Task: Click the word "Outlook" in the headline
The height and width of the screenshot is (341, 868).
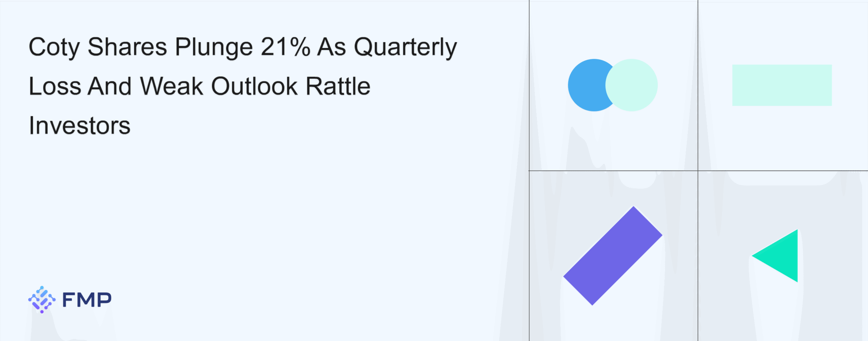Action: (254, 86)
